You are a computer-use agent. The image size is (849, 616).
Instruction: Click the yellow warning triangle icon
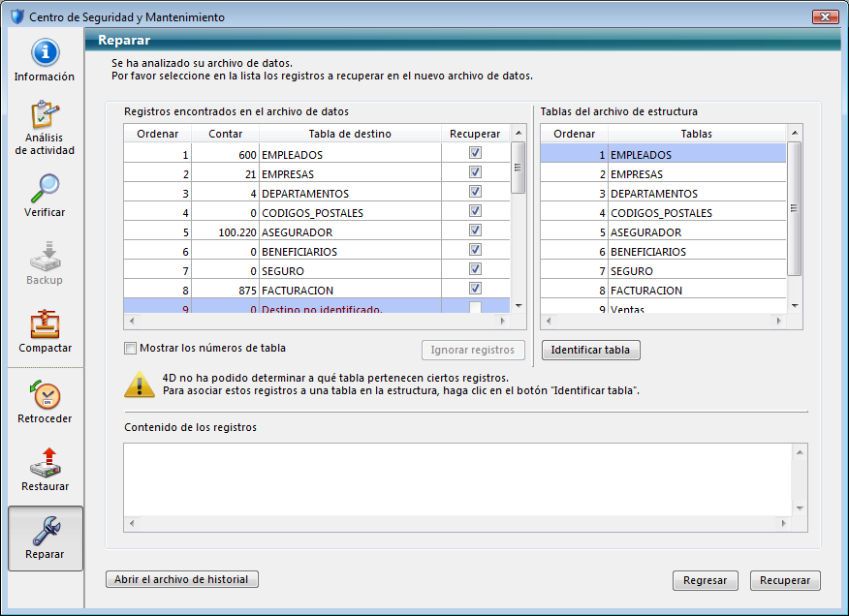(139, 385)
